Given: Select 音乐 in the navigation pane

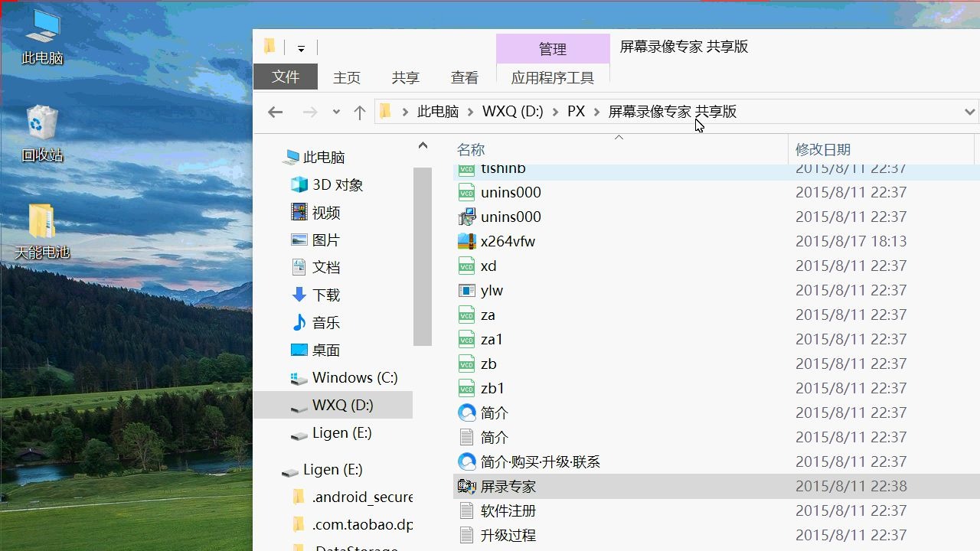Looking at the screenshot, I should click(316, 323).
